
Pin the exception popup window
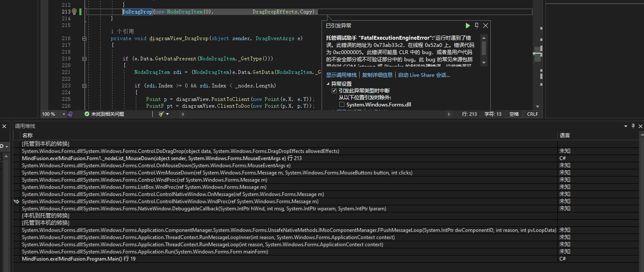[477, 26]
